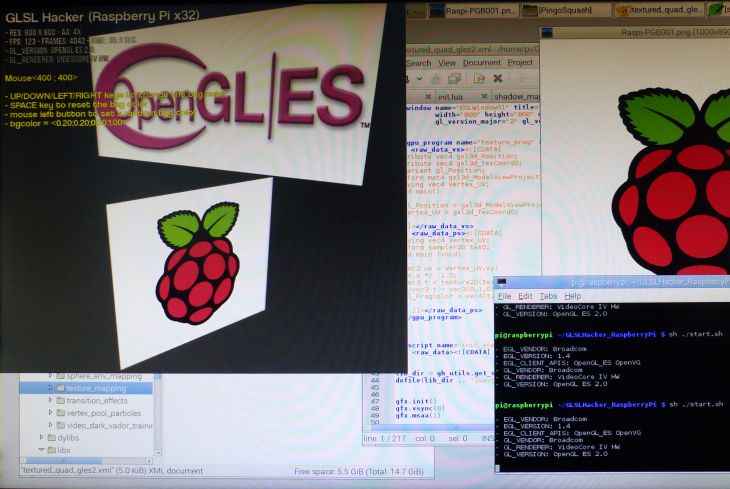730x489 pixels.
Task: Click the green leaf taskbar icon
Action: [x=715, y=8]
